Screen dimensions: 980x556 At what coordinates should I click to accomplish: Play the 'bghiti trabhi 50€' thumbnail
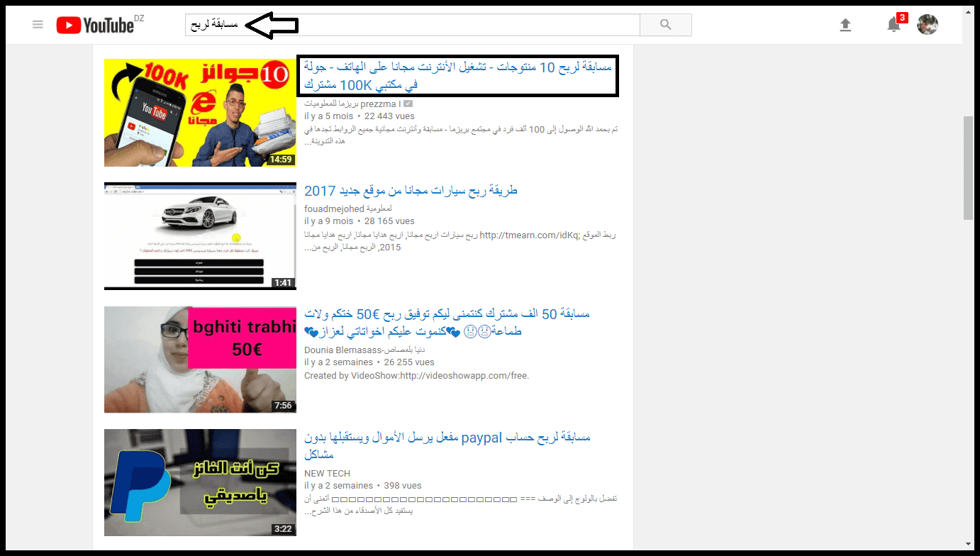pos(200,360)
